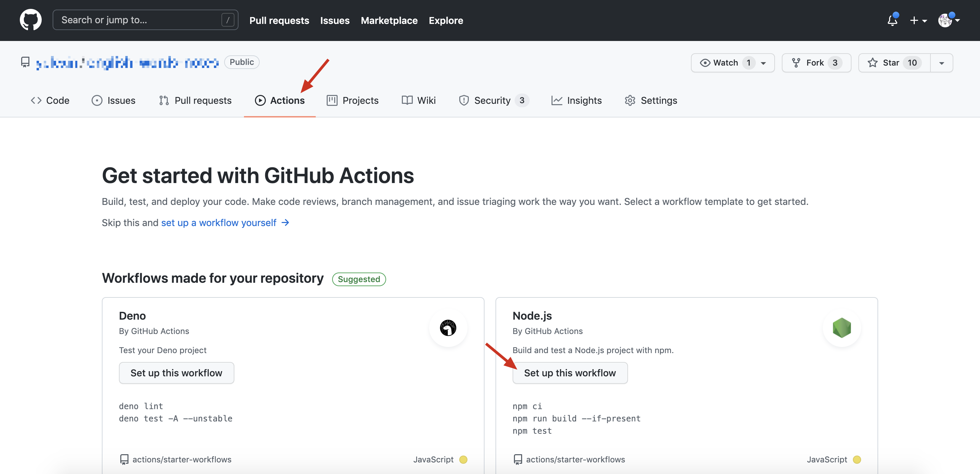
Task: Switch to the Wiki tab
Action: point(419,100)
